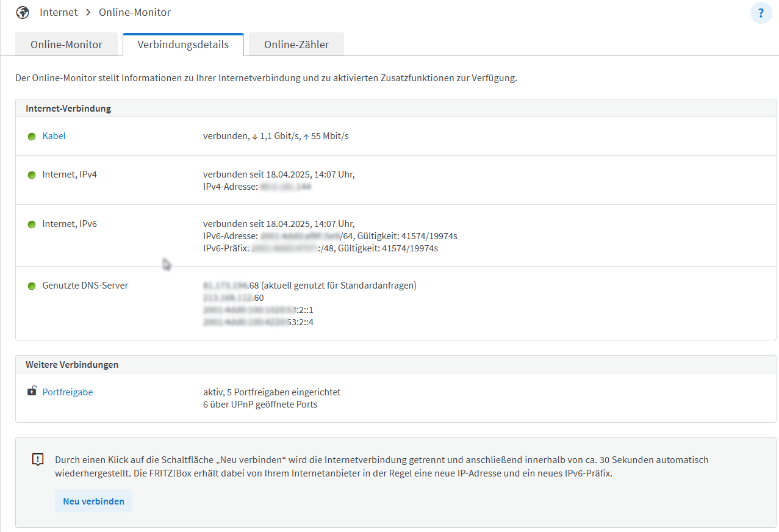Click the IPv4-Adresse line
The width and height of the screenshot is (779, 532).
[257, 187]
